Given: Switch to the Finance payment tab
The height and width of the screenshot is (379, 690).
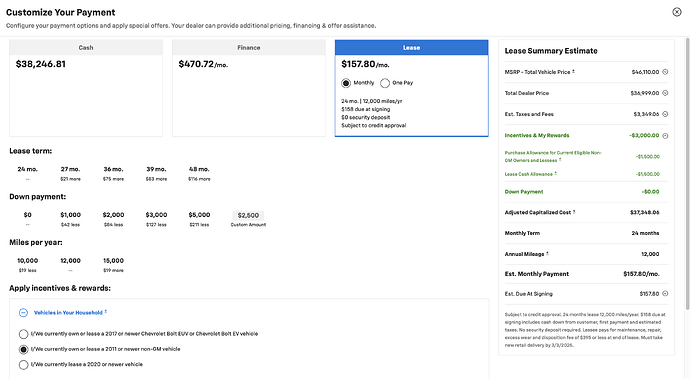Looking at the screenshot, I should [249, 48].
